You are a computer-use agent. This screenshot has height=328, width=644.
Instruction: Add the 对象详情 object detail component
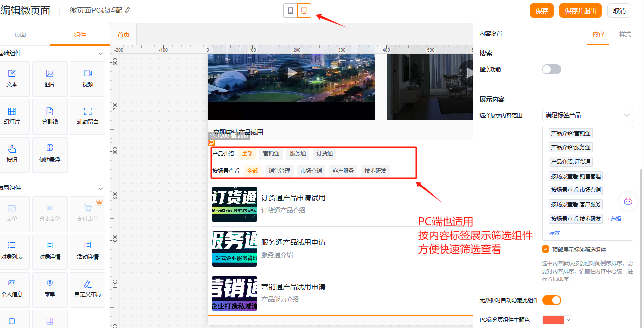coord(50,251)
